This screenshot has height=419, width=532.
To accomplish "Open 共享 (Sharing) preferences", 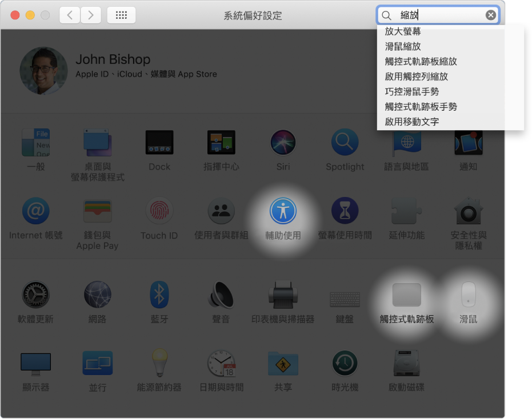I will point(283,363).
